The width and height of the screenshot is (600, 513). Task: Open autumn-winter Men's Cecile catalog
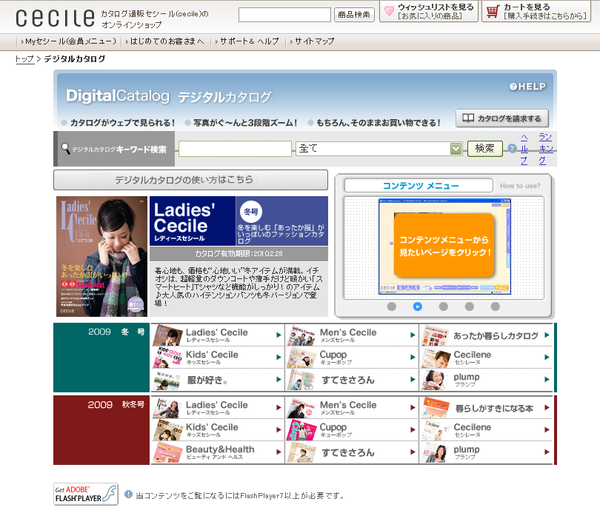point(351,408)
